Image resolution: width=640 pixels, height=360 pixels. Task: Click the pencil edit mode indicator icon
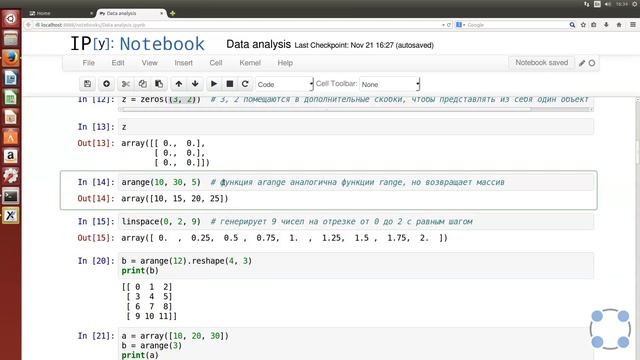tap(582, 63)
